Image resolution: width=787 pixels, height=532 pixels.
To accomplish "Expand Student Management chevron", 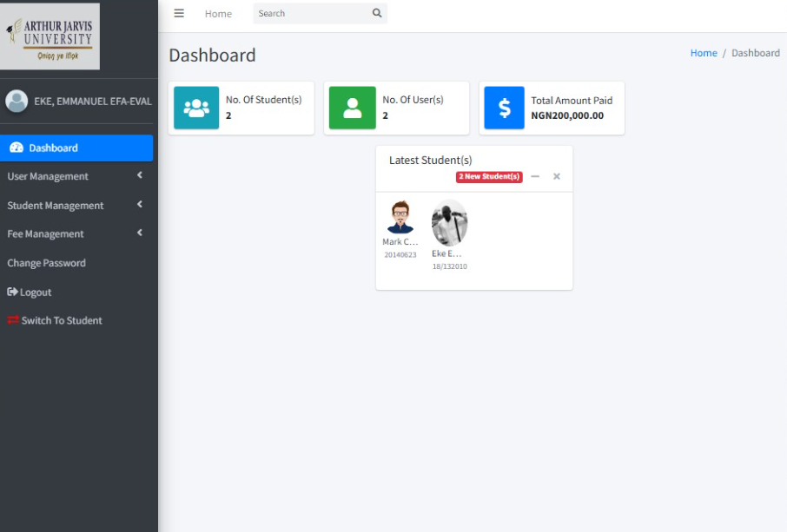I will click(140, 204).
